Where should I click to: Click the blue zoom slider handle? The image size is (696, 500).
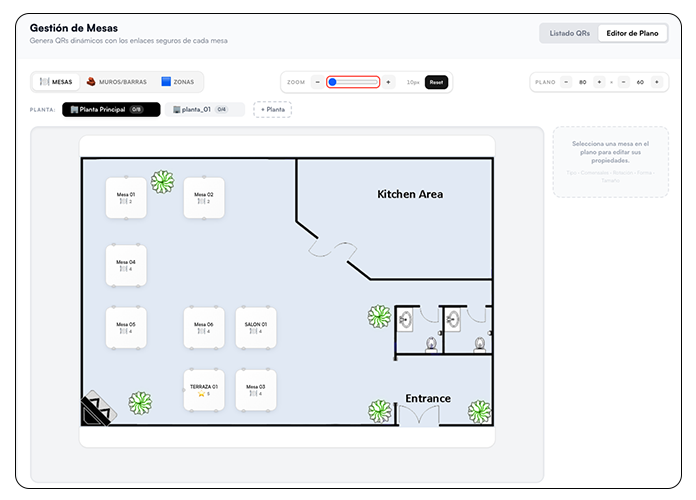332,82
